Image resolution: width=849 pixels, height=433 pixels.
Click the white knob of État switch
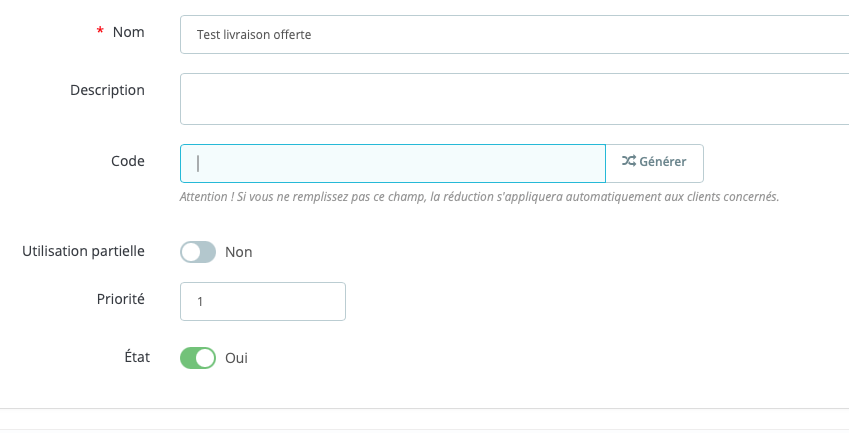[205, 358]
